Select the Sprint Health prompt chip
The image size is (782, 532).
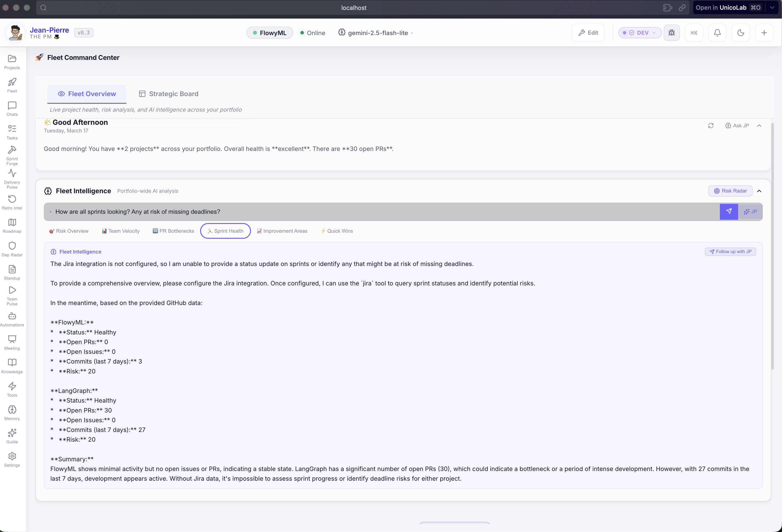point(225,231)
